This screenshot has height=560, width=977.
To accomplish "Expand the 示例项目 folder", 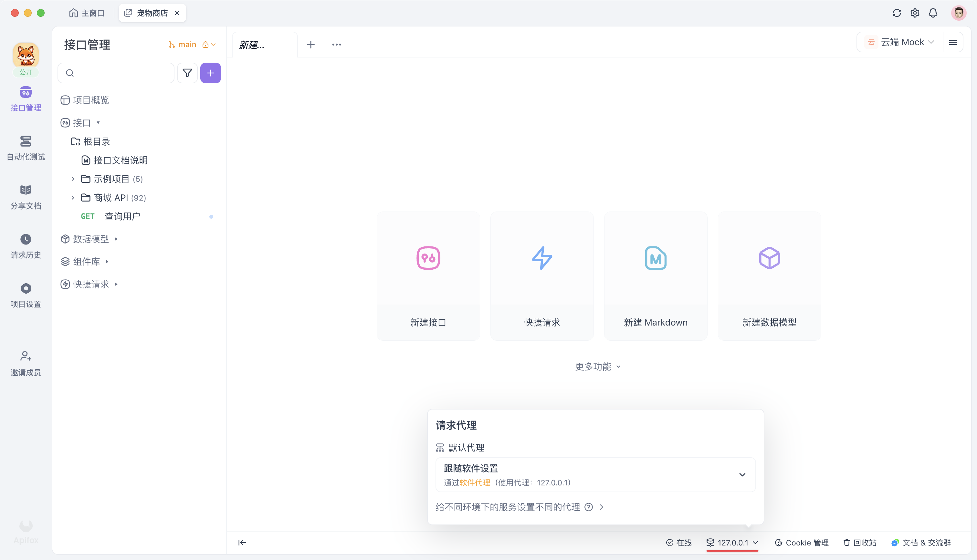I will tap(73, 179).
